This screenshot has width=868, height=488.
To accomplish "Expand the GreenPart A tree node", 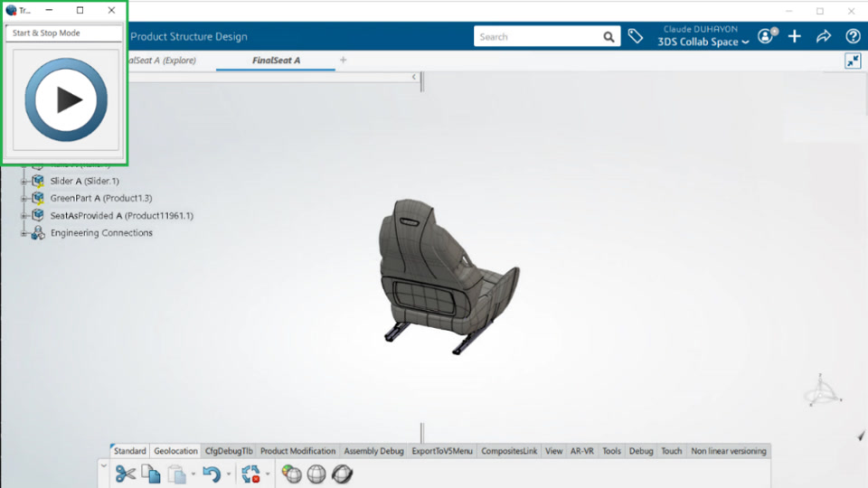I will (24, 199).
